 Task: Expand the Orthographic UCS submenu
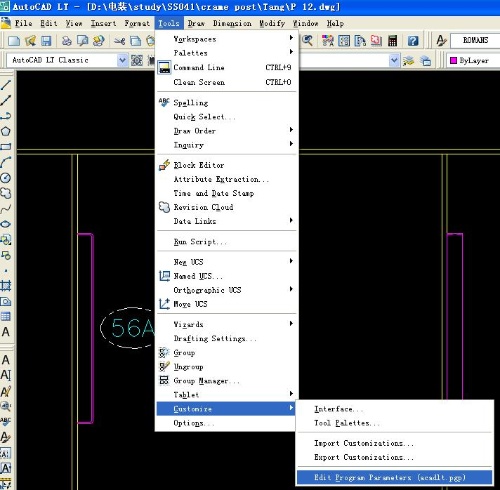coord(227,290)
